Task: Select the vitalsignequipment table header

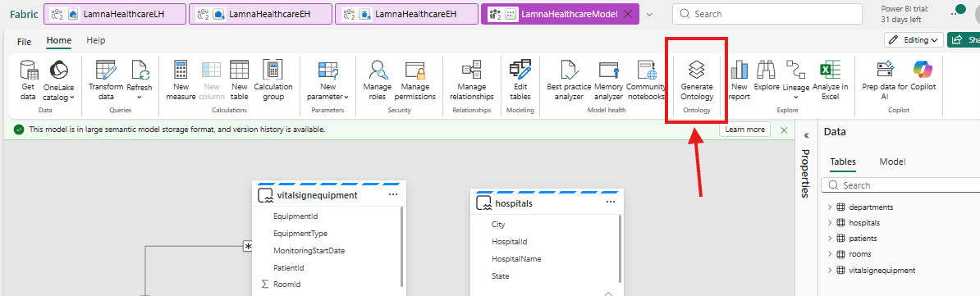Action: coord(329,195)
